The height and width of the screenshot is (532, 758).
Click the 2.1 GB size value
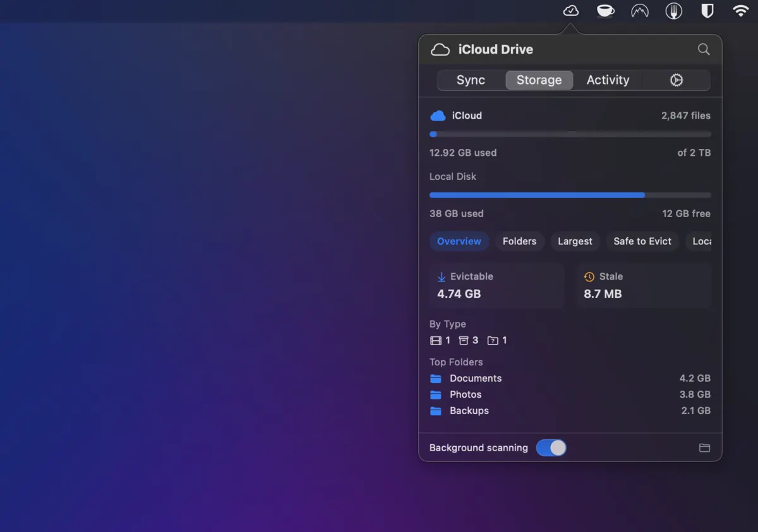click(696, 411)
